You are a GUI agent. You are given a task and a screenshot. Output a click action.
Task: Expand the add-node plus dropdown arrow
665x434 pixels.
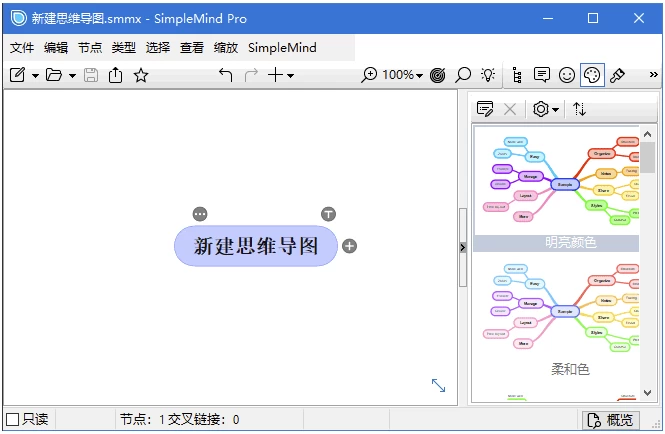pyautogui.click(x=291, y=76)
